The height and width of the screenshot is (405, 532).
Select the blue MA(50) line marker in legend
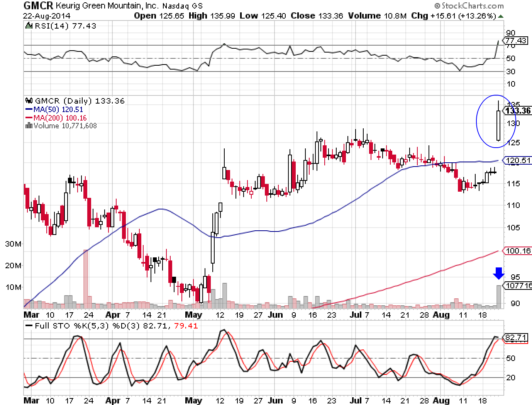pos(29,110)
